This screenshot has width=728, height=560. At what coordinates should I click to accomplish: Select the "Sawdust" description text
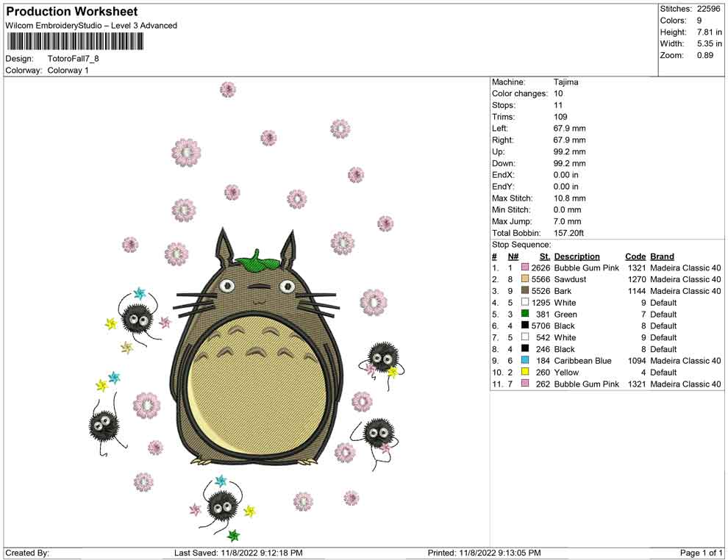tap(570, 279)
